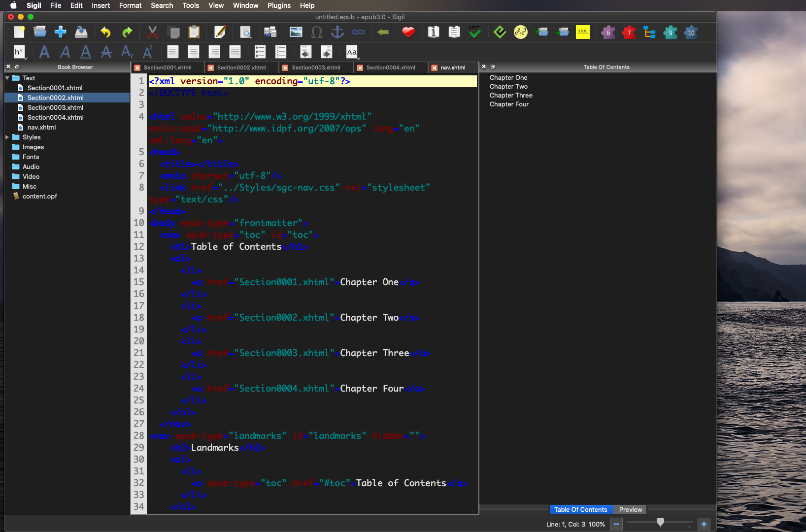Open the Metadata Editor book icon
This screenshot has width=806, height=532.
[434, 33]
